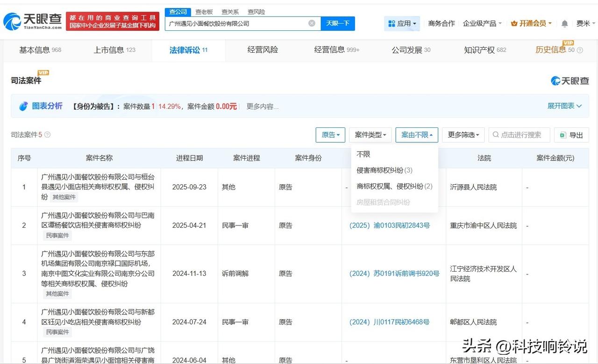This screenshot has width=598, height=364.
Task: Open the 历史信息 VIP tab
Action: click(x=559, y=50)
